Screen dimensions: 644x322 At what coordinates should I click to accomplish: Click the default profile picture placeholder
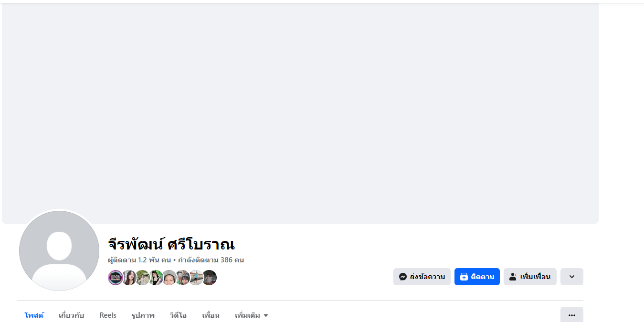tap(59, 250)
